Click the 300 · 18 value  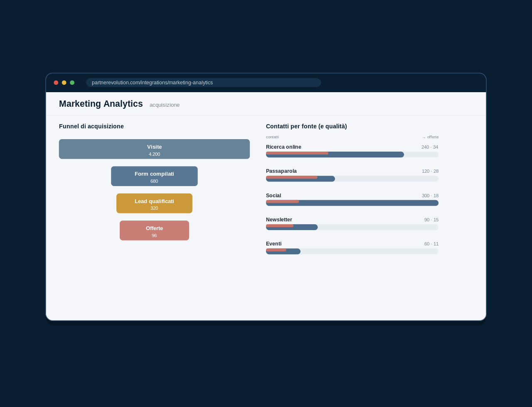pos(430,196)
